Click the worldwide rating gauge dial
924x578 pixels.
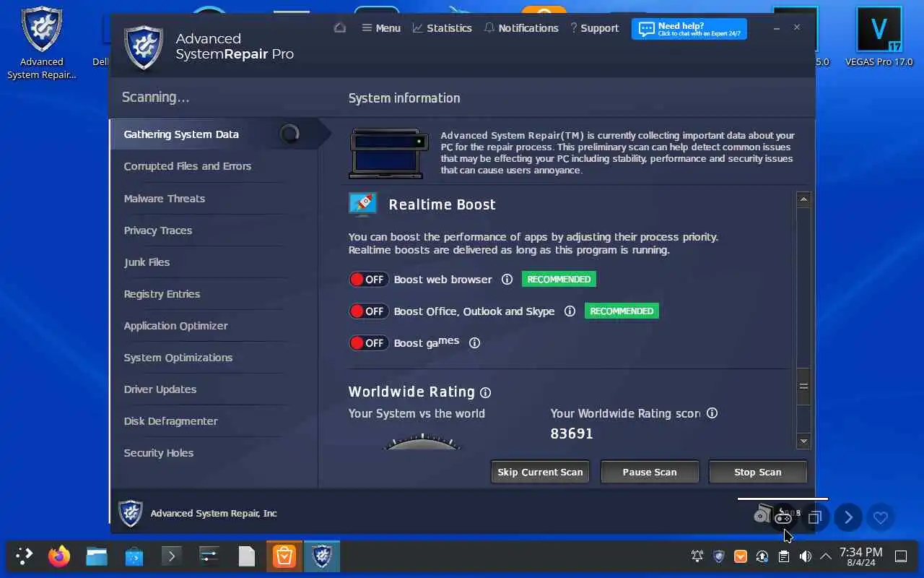[422, 441]
